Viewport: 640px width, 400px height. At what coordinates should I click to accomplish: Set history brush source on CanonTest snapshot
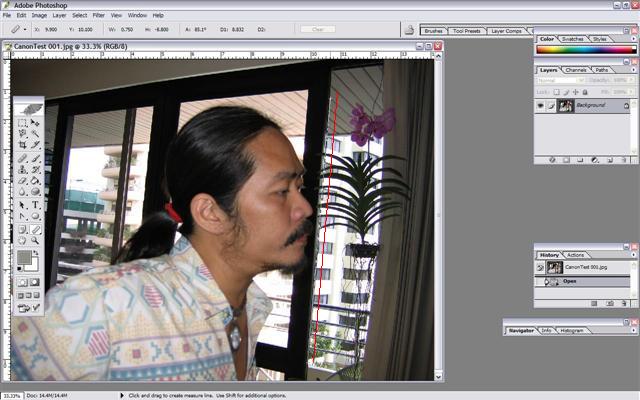[541, 268]
